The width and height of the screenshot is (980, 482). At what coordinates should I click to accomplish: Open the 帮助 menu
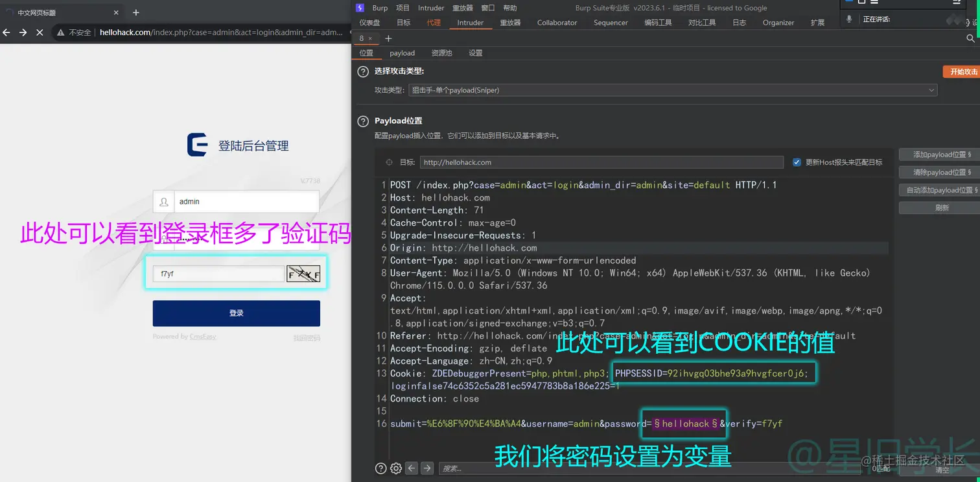tap(510, 8)
